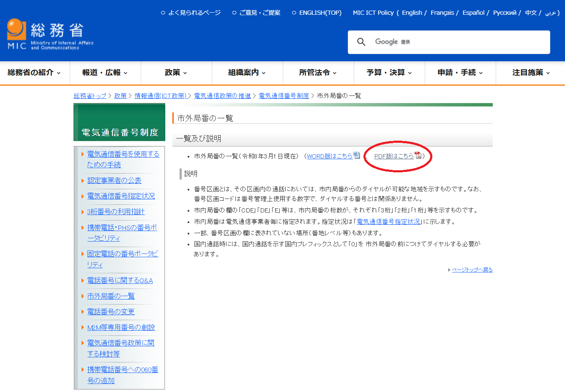Go to ページトップへ戻る link

472,269
